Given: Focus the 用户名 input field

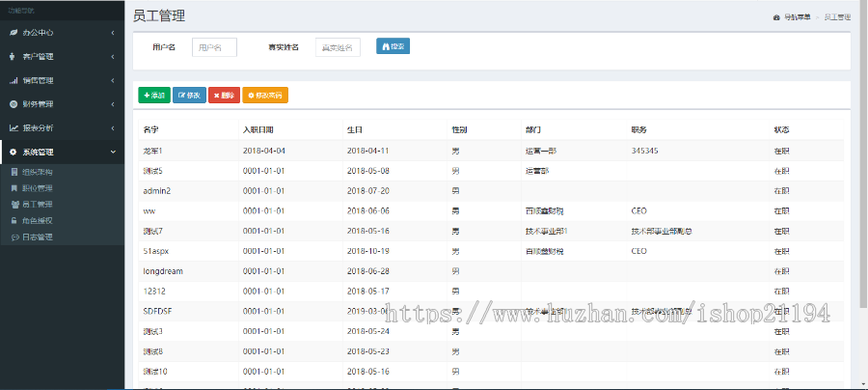Looking at the screenshot, I should (214, 47).
